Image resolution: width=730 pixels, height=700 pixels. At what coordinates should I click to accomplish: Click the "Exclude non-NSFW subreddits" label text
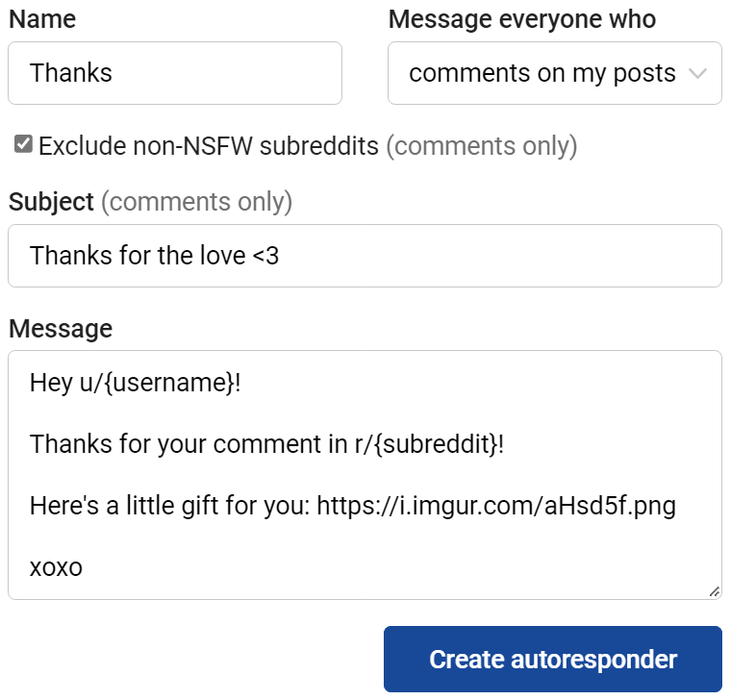pyautogui.click(x=208, y=146)
